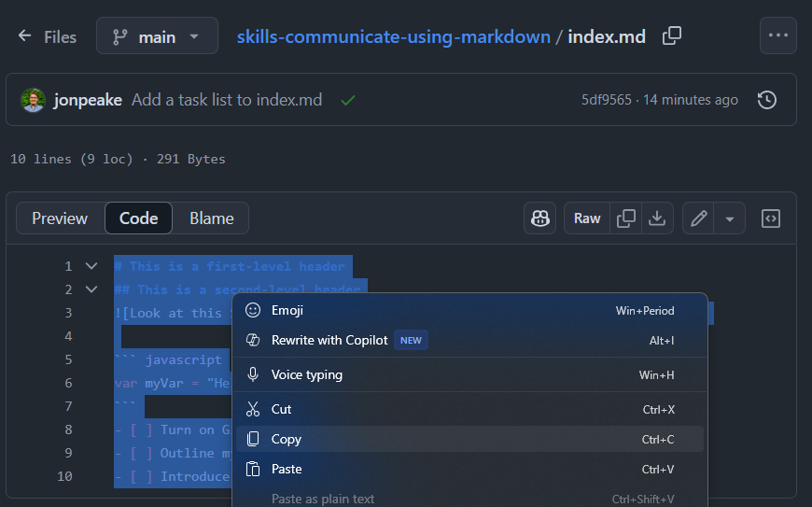Switch to the Preview tab
Screen dimensions: 812x507
60,218
